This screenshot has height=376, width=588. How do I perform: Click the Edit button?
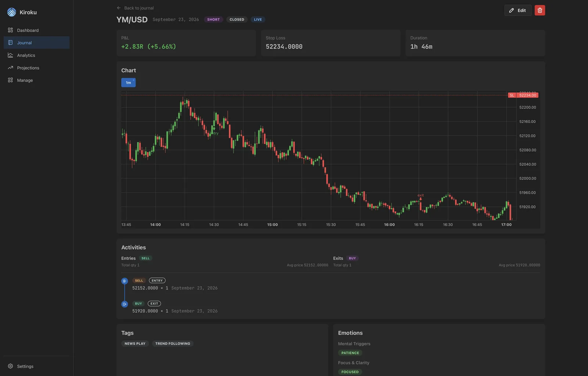pos(518,10)
